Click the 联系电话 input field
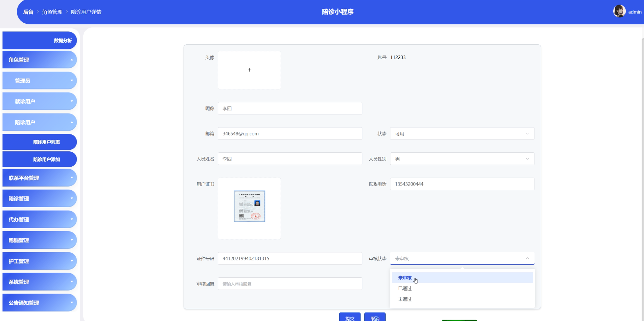644x321 pixels. (x=462, y=184)
